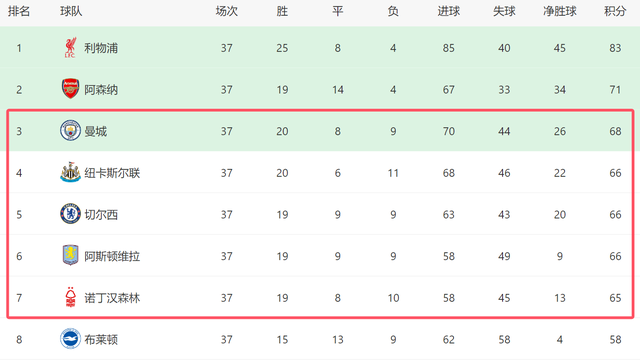Select the 纽卡斯尔联 team name

pos(112,173)
